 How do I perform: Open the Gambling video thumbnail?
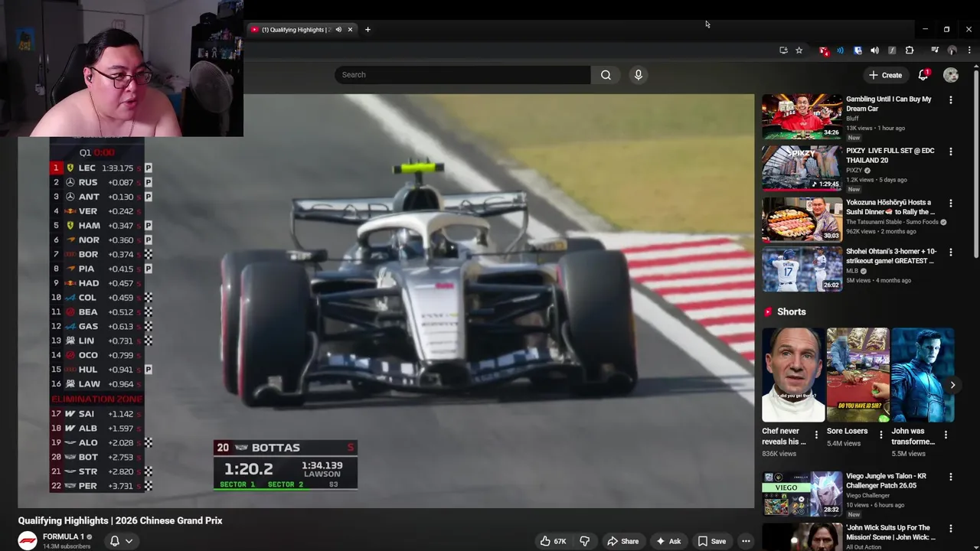point(802,117)
